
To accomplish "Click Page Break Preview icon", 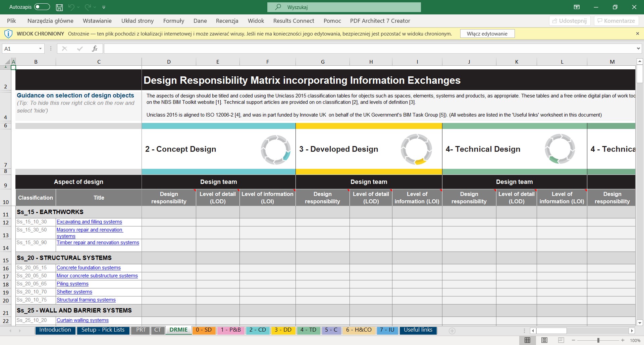I will (x=561, y=340).
